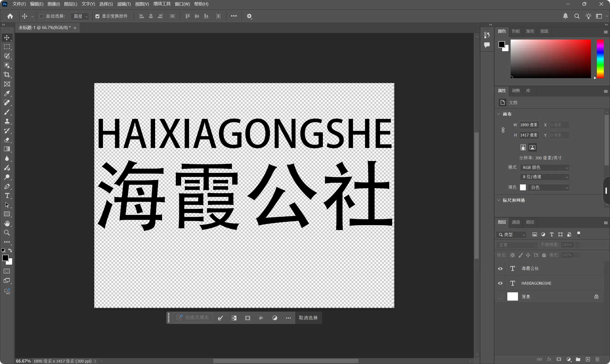Click the foreground color swatch in Color panel
The image size is (610, 364).
click(502, 44)
